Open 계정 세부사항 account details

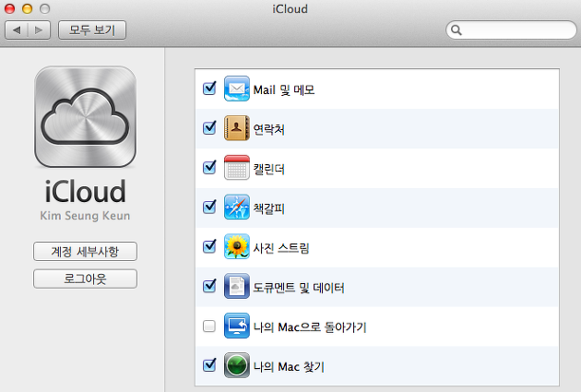tap(85, 252)
